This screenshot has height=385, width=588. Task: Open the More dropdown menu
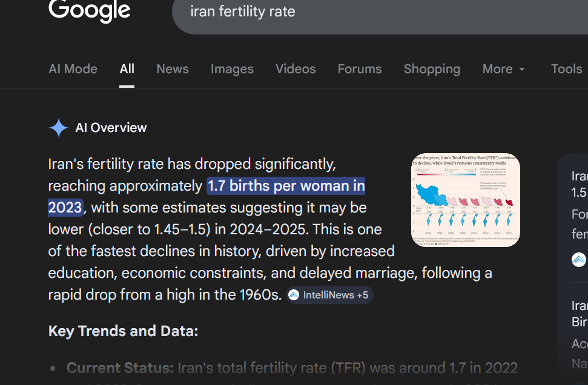(504, 69)
